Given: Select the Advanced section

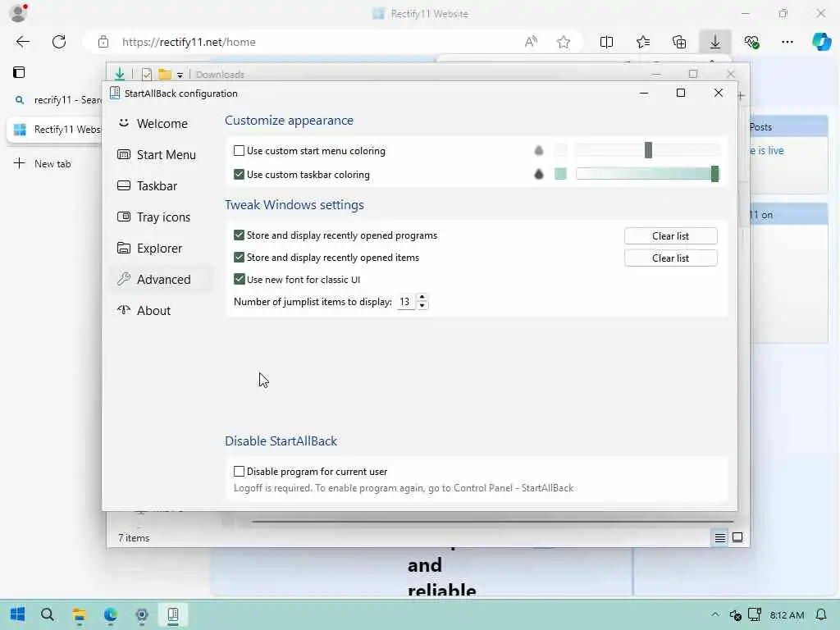Looking at the screenshot, I should point(162,279).
